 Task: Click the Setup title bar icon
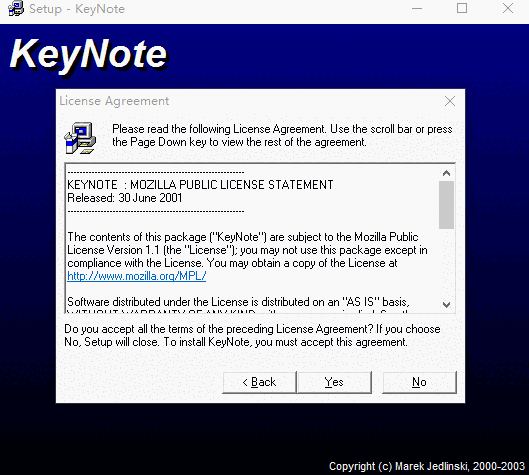(x=16, y=9)
